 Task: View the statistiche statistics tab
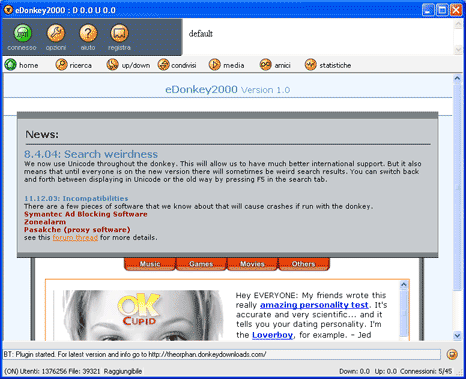coord(328,65)
